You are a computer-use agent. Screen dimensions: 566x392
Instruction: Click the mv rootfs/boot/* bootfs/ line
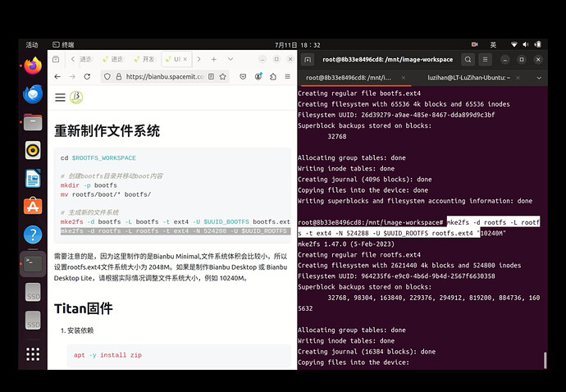point(106,194)
